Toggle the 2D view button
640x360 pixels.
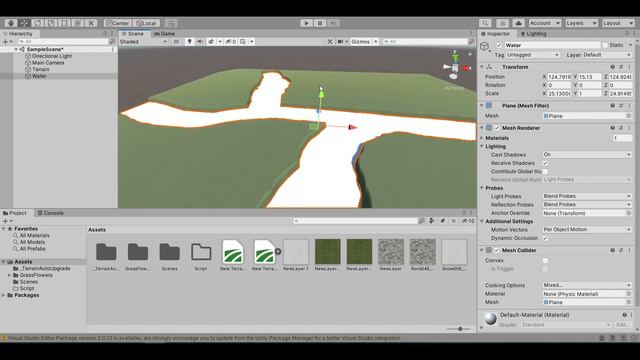pos(176,41)
